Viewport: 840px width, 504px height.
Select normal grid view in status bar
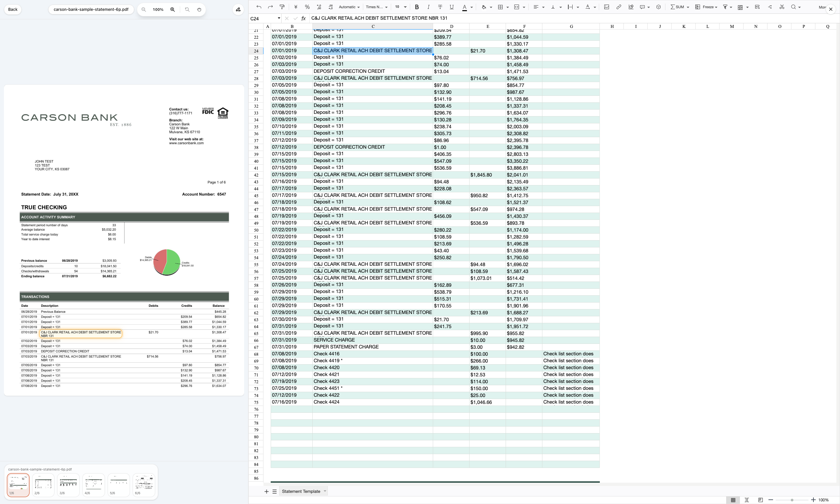point(733,500)
